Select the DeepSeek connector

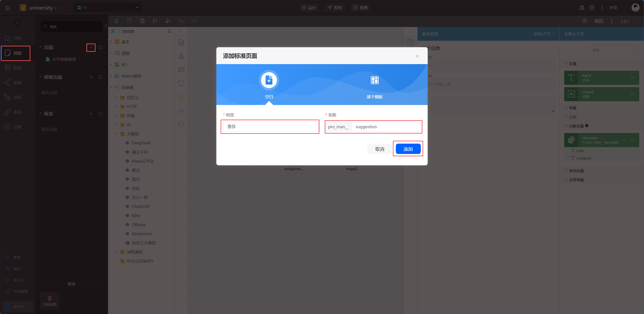click(141, 143)
